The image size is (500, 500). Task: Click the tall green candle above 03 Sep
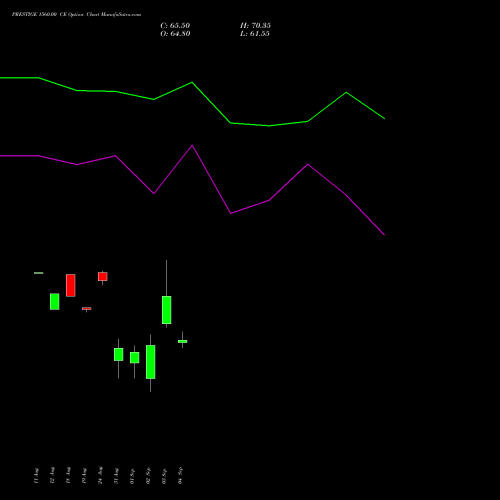click(x=167, y=310)
